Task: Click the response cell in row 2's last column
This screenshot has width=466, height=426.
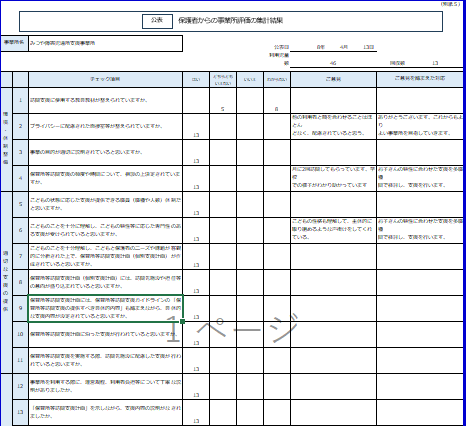Action: [420, 126]
